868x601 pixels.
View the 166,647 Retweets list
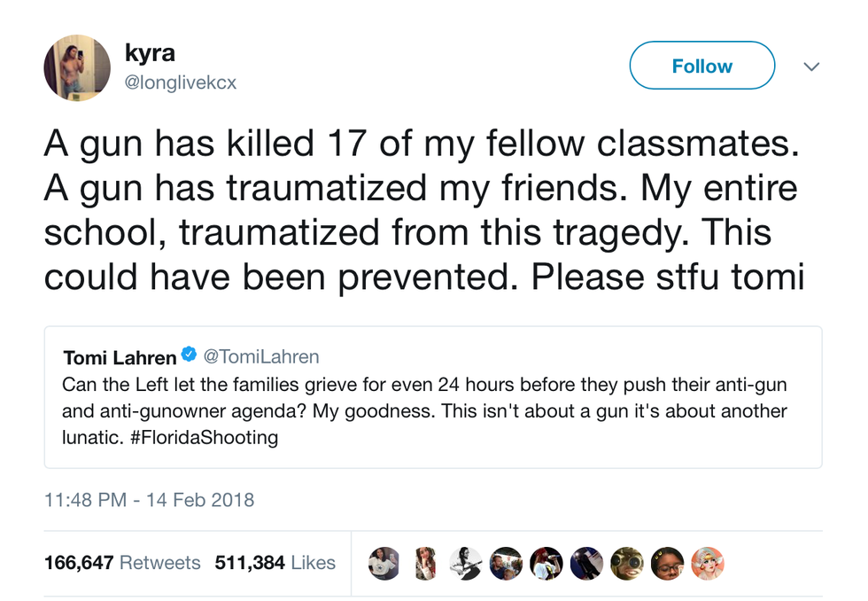pyautogui.click(x=122, y=563)
